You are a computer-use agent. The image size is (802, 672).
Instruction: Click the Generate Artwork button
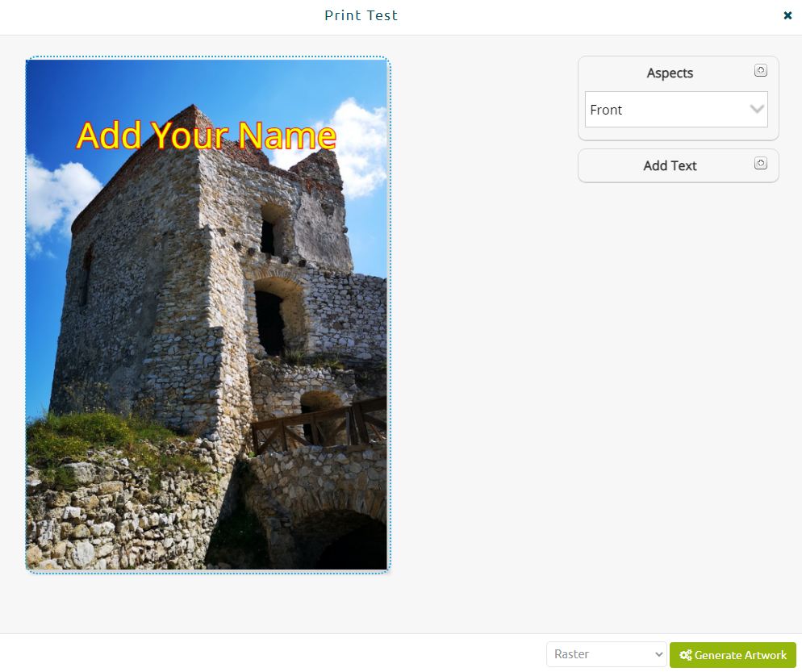[x=733, y=654]
